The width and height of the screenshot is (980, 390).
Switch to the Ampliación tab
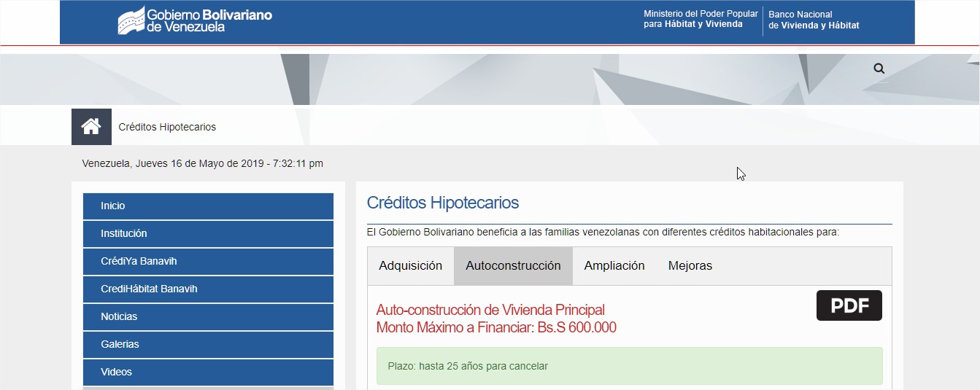614,266
